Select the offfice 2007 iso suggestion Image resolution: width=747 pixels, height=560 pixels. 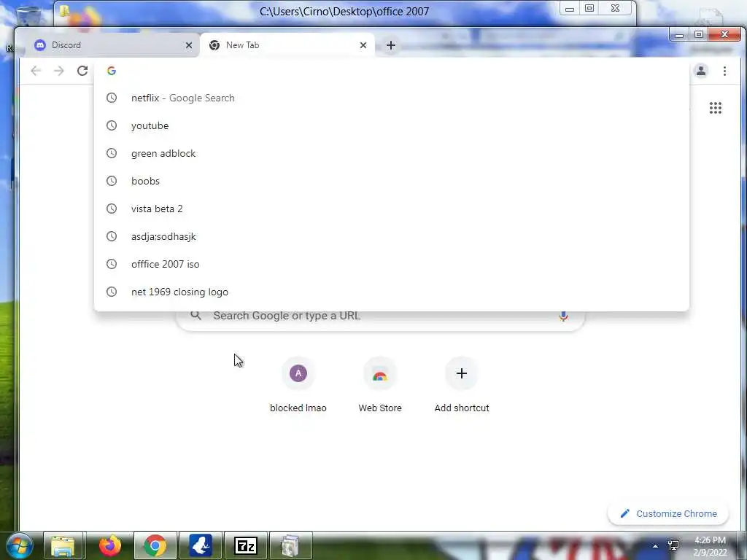point(391,264)
